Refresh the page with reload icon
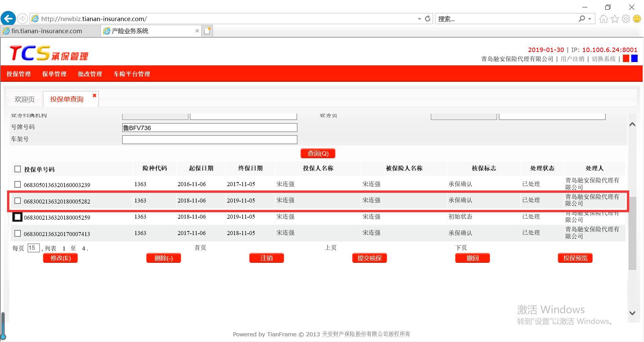Screen dimensions: 644x342 click(428, 19)
